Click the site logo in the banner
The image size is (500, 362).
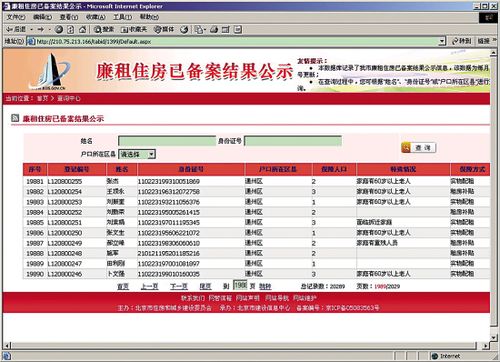click(50, 72)
